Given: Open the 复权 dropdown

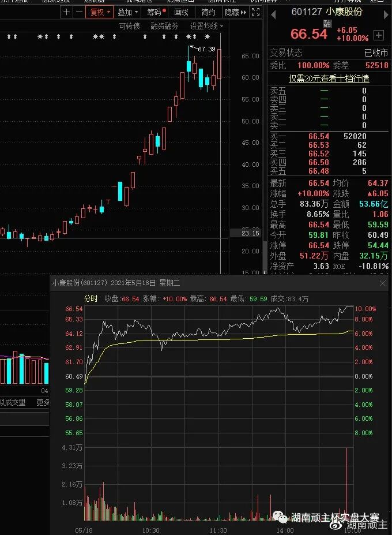Looking at the screenshot, I should 100,12.
